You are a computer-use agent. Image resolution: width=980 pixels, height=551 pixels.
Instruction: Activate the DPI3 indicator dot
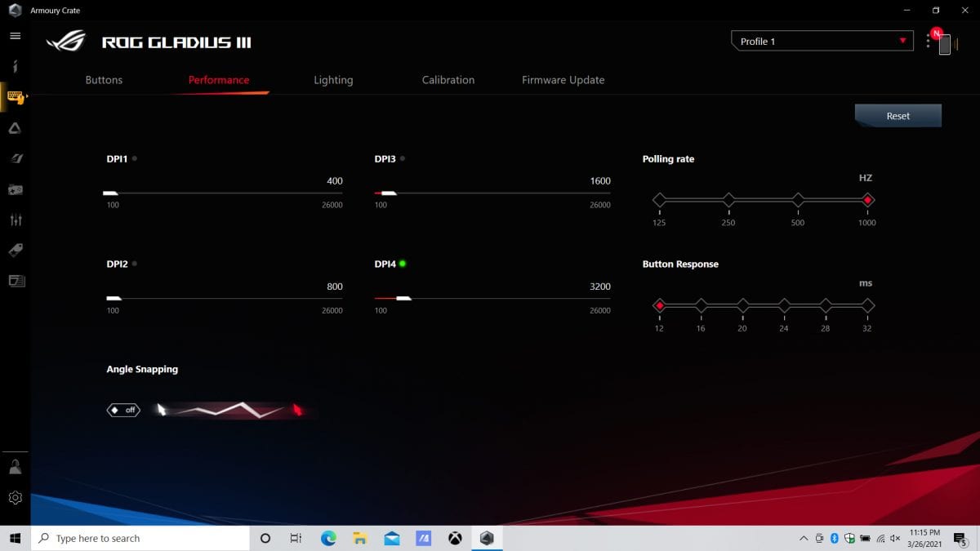(403, 159)
